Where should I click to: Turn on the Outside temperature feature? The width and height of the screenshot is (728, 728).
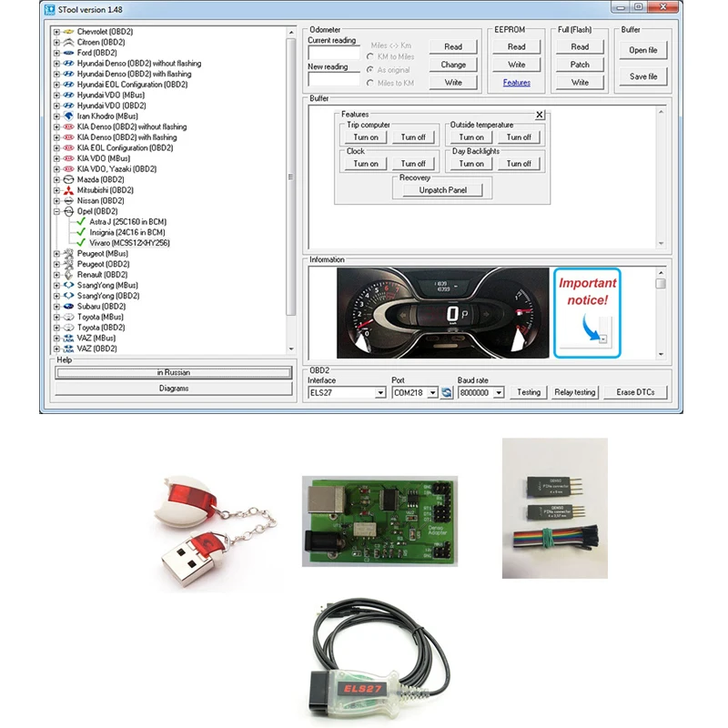471,137
